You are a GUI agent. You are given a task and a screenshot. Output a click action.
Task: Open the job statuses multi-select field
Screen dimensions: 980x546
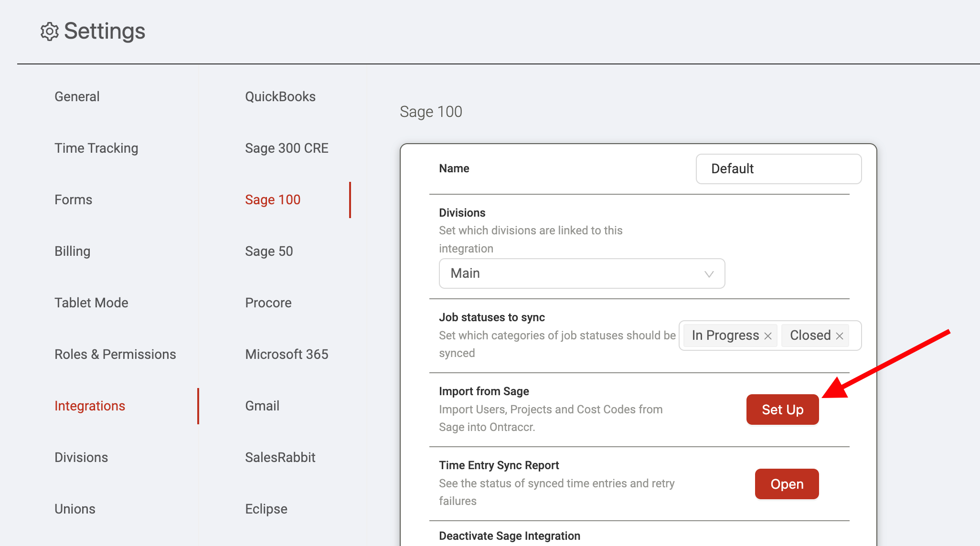pyautogui.click(x=770, y=336)
